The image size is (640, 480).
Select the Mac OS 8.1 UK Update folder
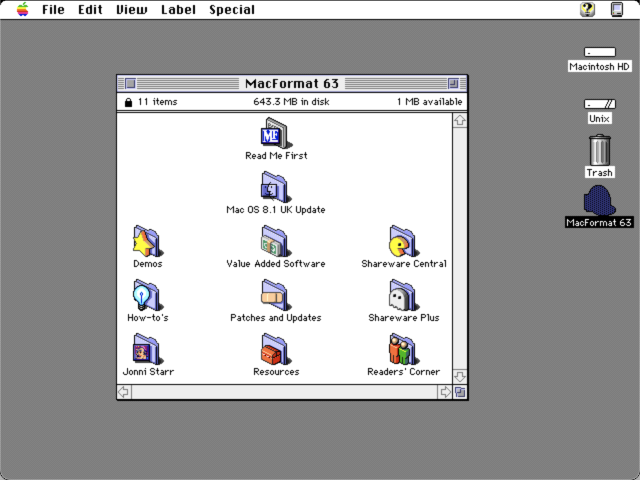276,187
